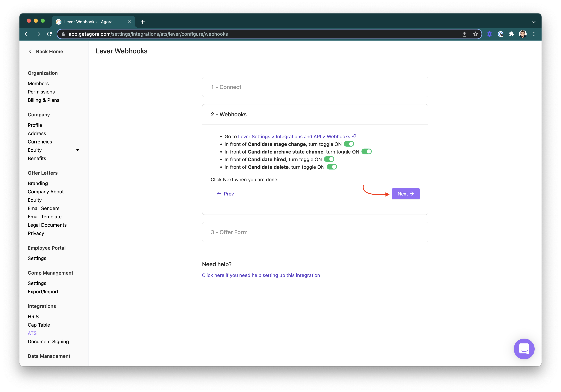Image resolution: width=561 pixels, height=392 pixels.
Task: Open a new browser tab
Action: pyautogui.click(x=143, y=22)
